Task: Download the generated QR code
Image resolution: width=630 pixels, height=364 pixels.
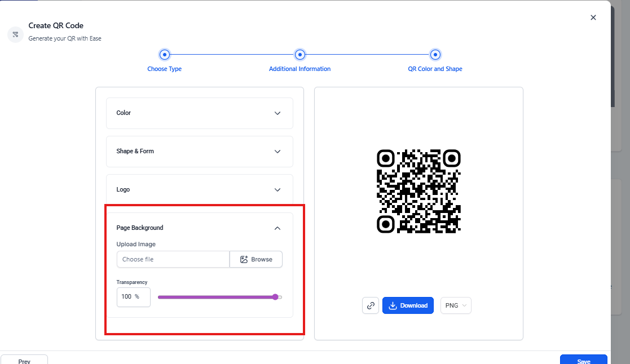Action: tap(408, 305)
